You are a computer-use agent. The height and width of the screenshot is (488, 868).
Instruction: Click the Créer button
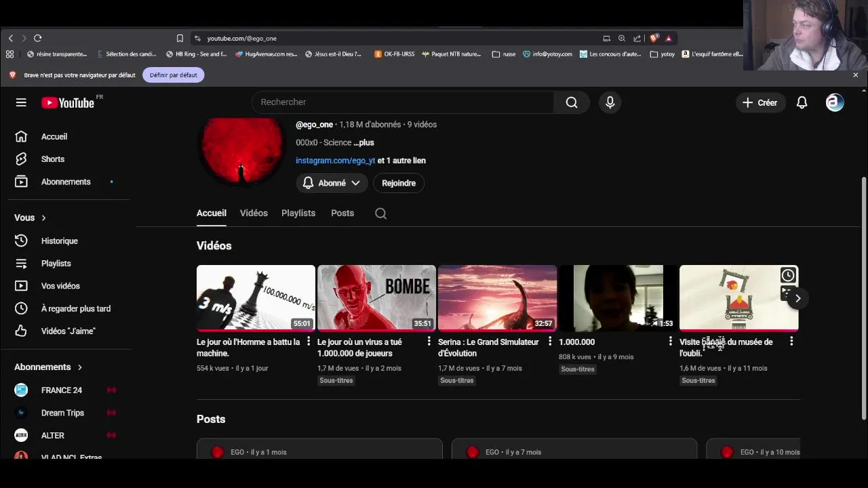(760, 102)
